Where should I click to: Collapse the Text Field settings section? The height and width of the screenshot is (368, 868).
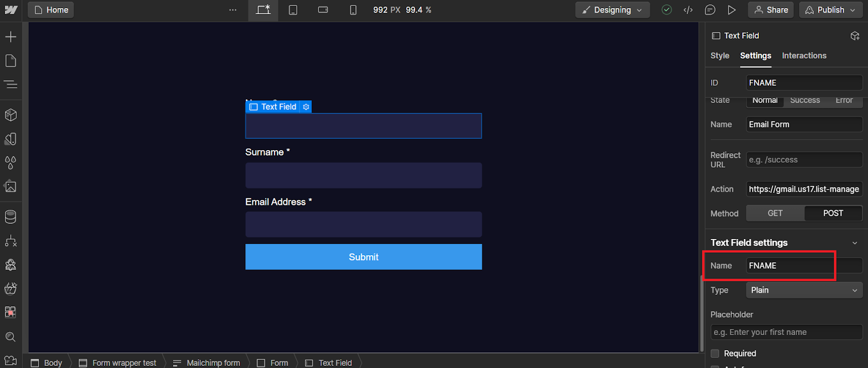855,243
